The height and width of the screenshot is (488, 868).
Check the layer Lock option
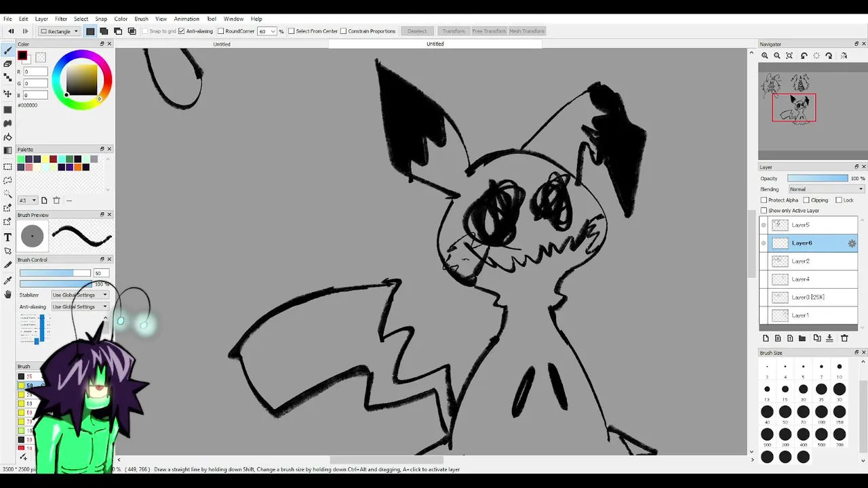point(839,201)
